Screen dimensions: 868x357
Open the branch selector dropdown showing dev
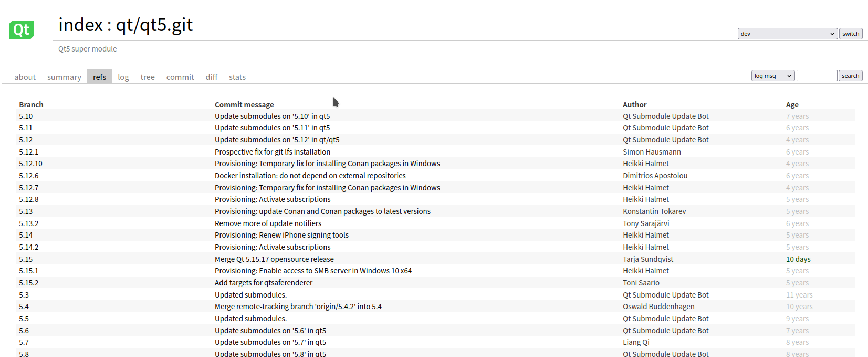click(x=787, y=34)
